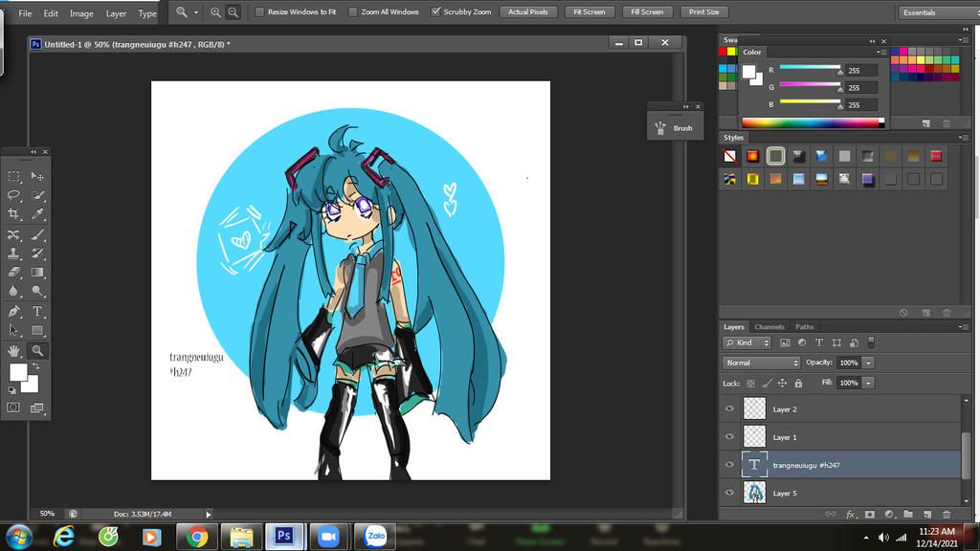This screenshot has height=551, width=980.
Task: Click the add layer mask icon
Action: [x=869, y=514]
